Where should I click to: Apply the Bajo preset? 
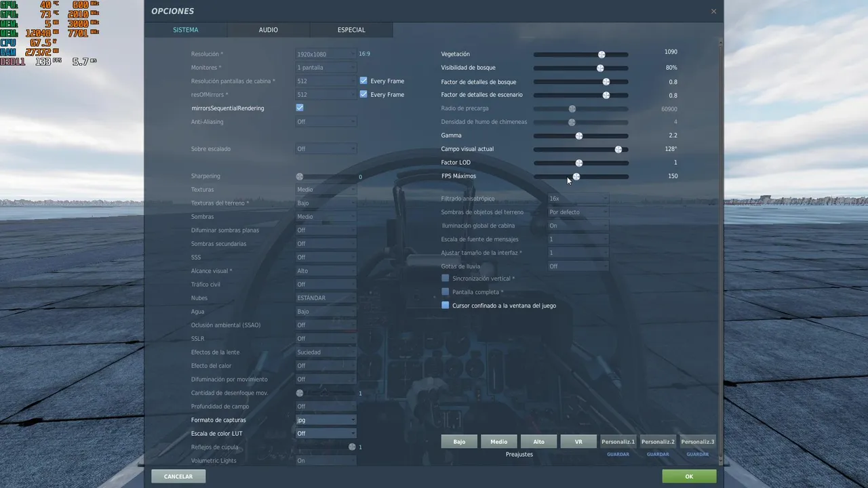[x=459, y=442]
